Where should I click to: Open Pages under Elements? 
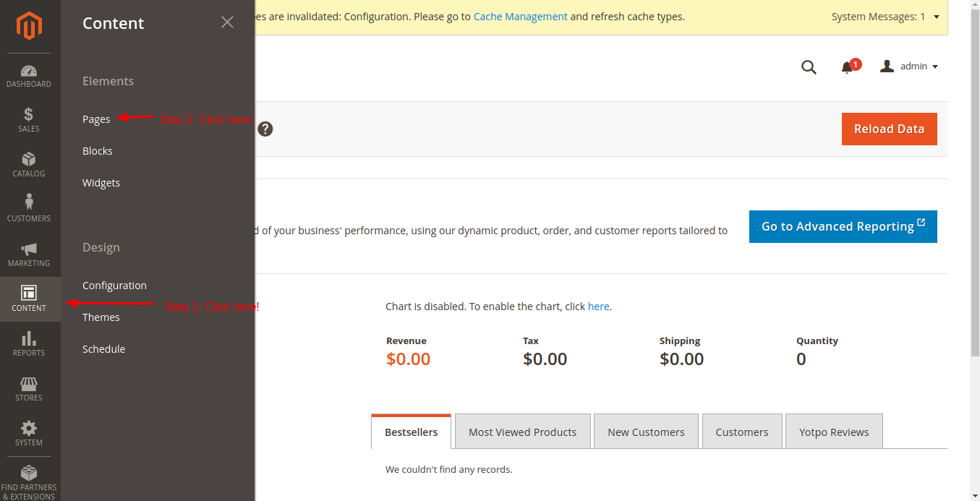96,119
